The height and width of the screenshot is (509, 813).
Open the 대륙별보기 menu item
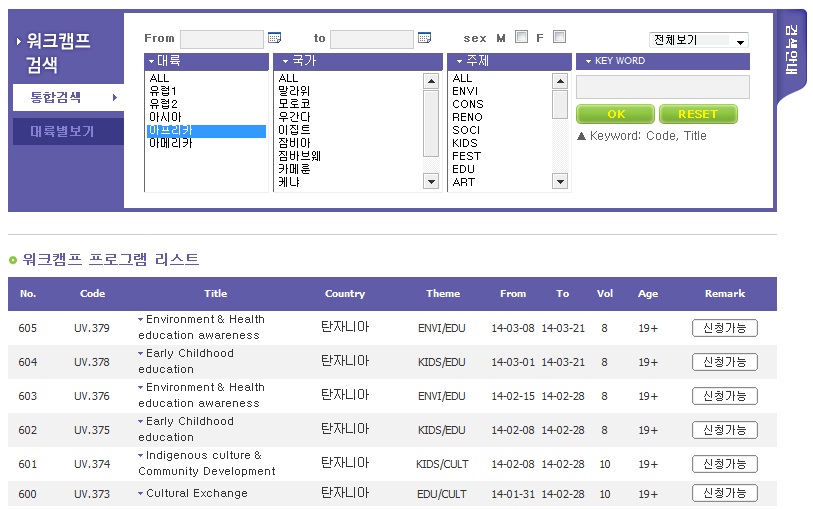(x=62, y=131)
